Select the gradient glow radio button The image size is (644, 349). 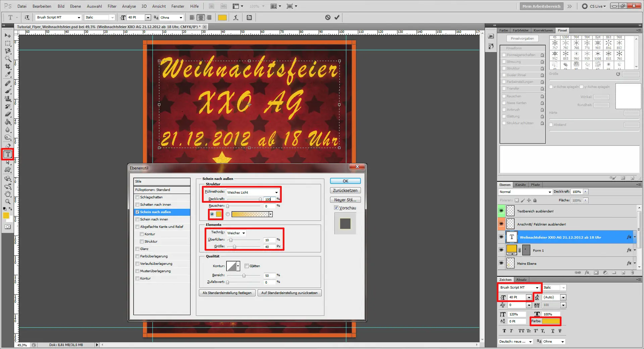pyautogui.click(x=228, y=214)
